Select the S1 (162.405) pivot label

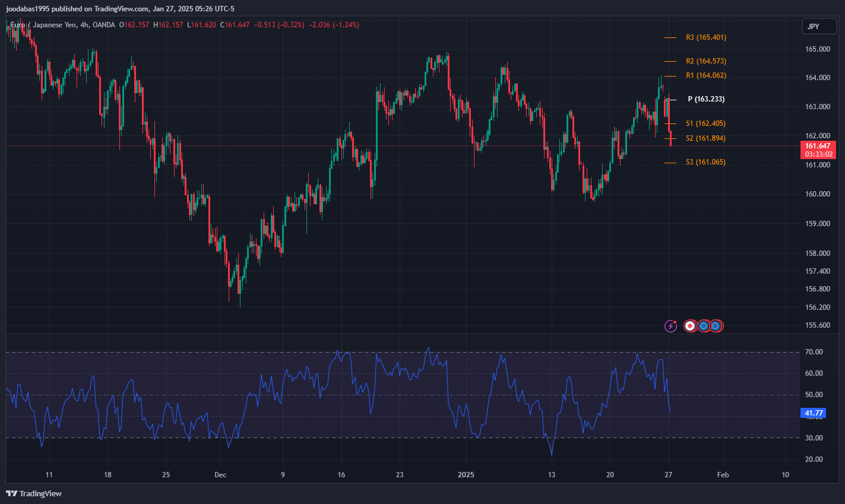tap(705, 123)
